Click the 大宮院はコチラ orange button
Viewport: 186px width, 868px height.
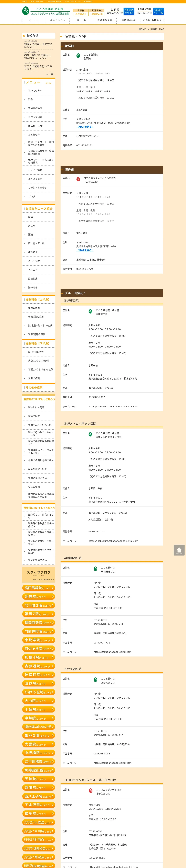coord(39,744)
